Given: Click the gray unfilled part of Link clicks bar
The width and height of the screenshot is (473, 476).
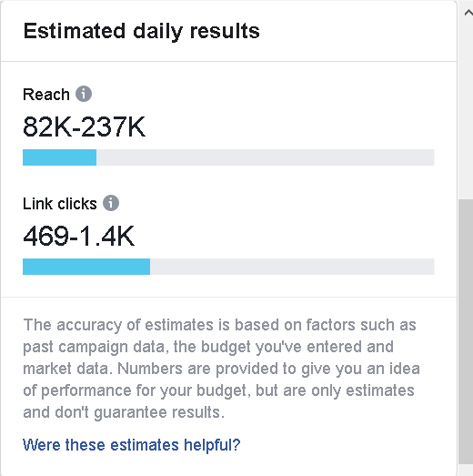Looking at the screenshot, I should point(292,267).
